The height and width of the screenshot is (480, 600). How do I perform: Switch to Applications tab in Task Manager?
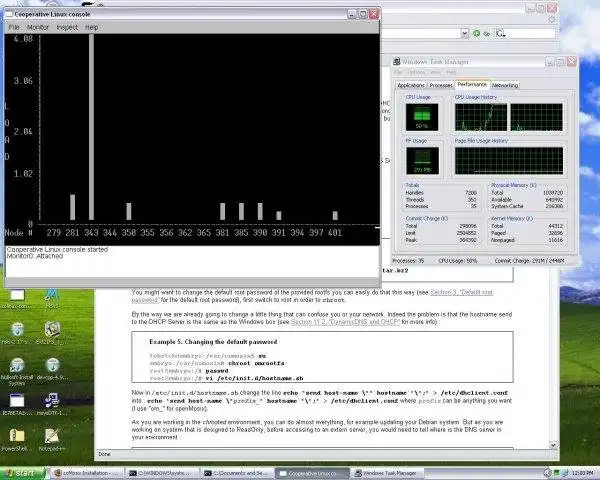click(411, 85)
